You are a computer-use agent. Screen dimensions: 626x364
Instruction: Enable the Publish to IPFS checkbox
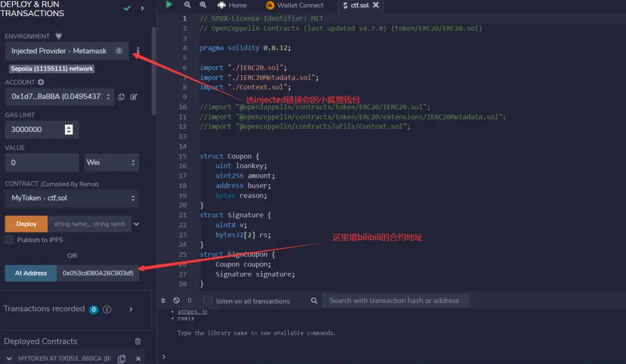pyautogui.click(x=9, y=240)
